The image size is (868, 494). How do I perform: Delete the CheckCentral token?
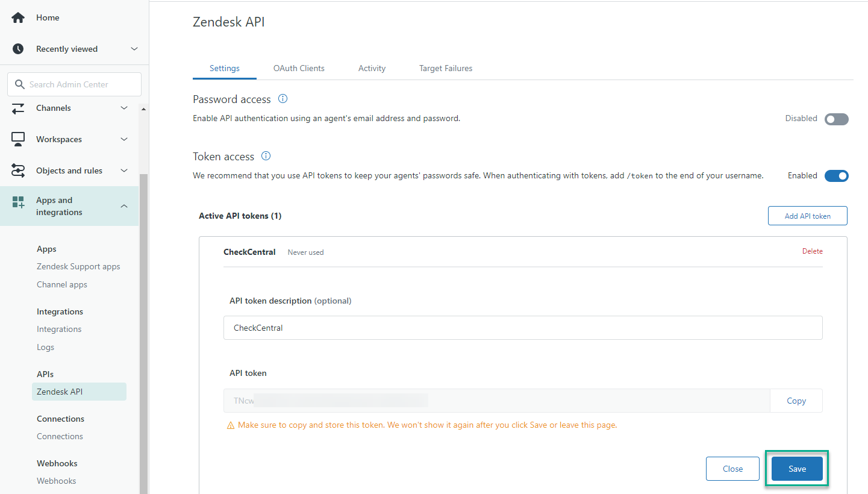pyautogui.click(x=812, y=251)
